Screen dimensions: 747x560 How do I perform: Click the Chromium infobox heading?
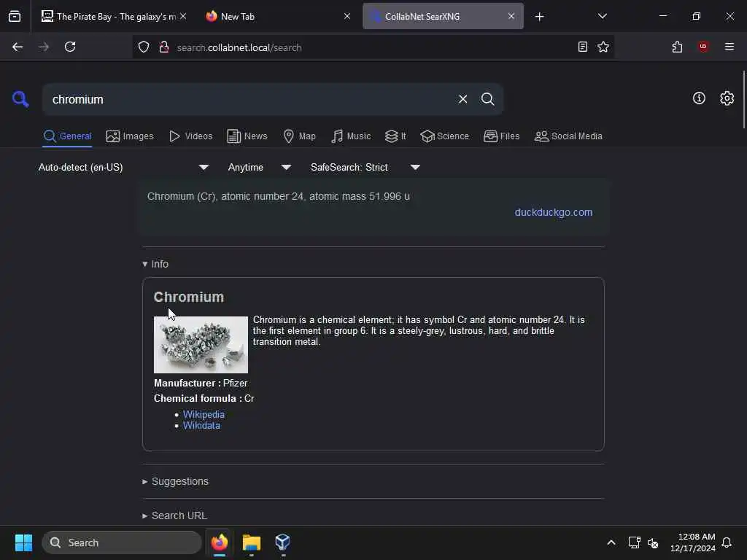189,297
